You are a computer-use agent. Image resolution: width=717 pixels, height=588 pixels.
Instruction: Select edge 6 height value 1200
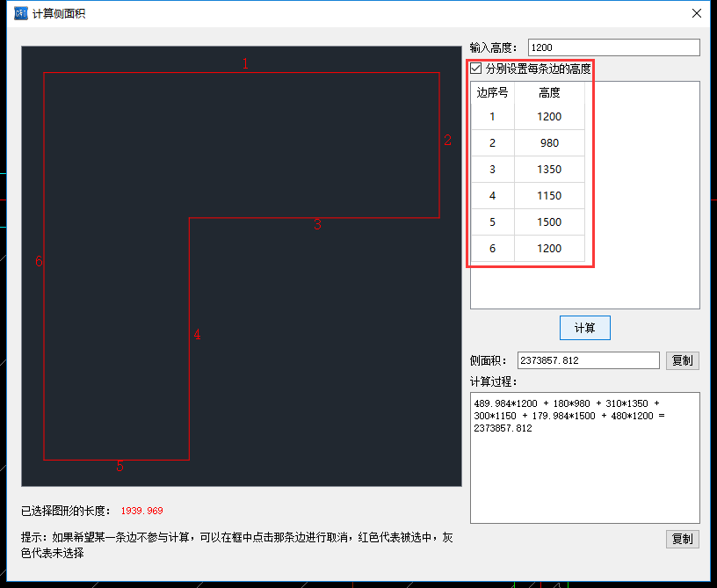[x=549, y=248]
